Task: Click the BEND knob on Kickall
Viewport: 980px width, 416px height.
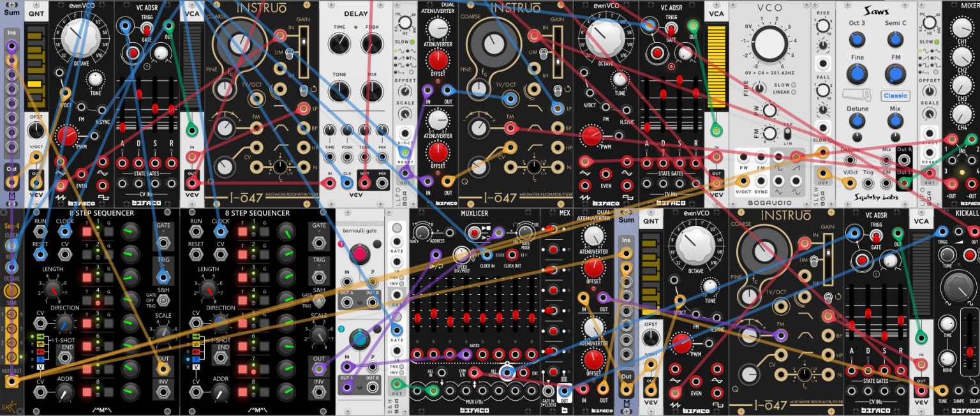Action: click(x=948, y=359)
